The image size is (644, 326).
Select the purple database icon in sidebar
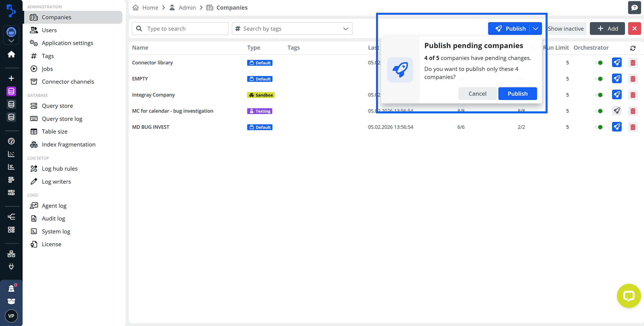click(x=11, y=91)
